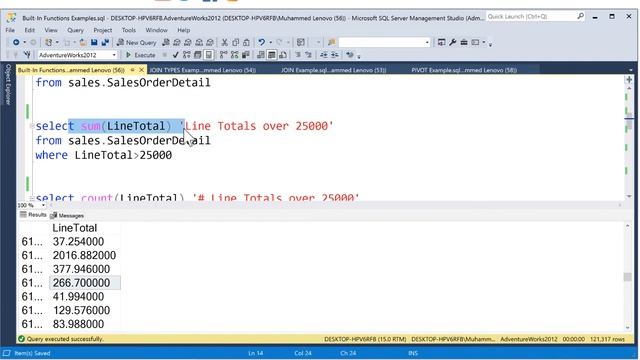Open Properties window via wrench icon

(x=453, y=42)
